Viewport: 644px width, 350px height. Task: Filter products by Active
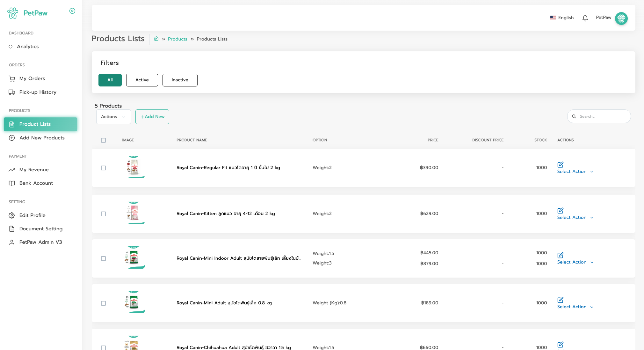point(142,80)
